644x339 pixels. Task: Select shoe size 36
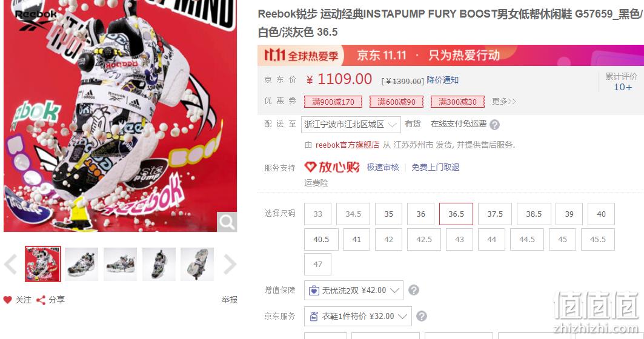pyautogui.click(x=420, y=214)
